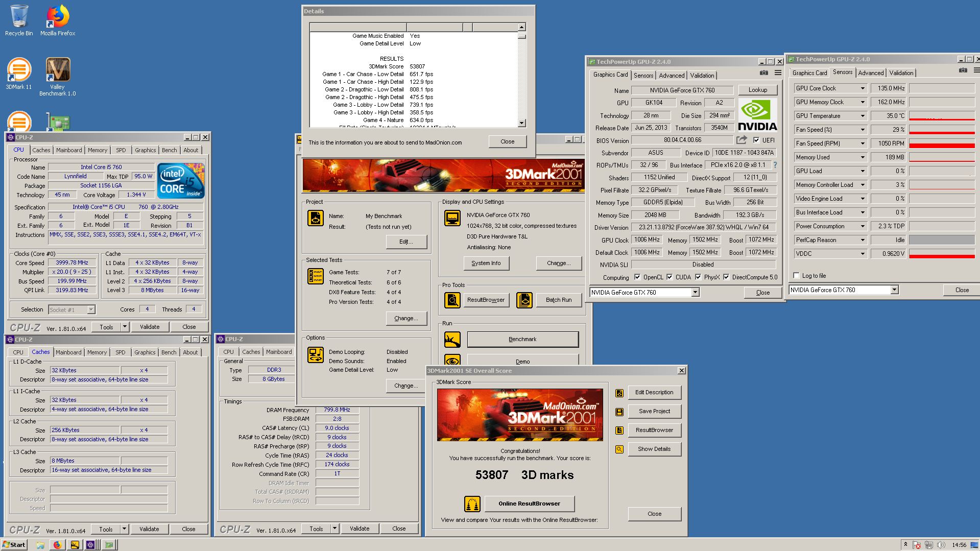Click the Start button on taskbar
Viewport: 980px width, 551px height.
[x=14, y=545]
